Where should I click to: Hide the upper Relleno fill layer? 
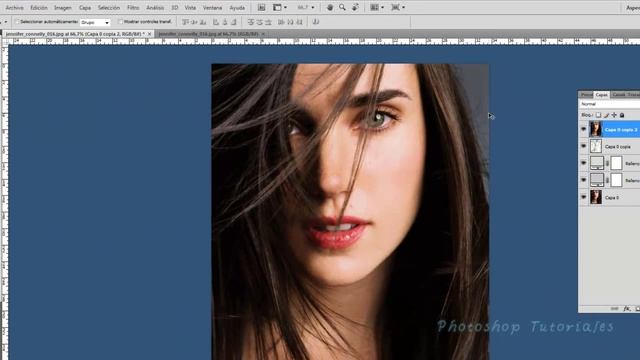click(x=583, y=163)
